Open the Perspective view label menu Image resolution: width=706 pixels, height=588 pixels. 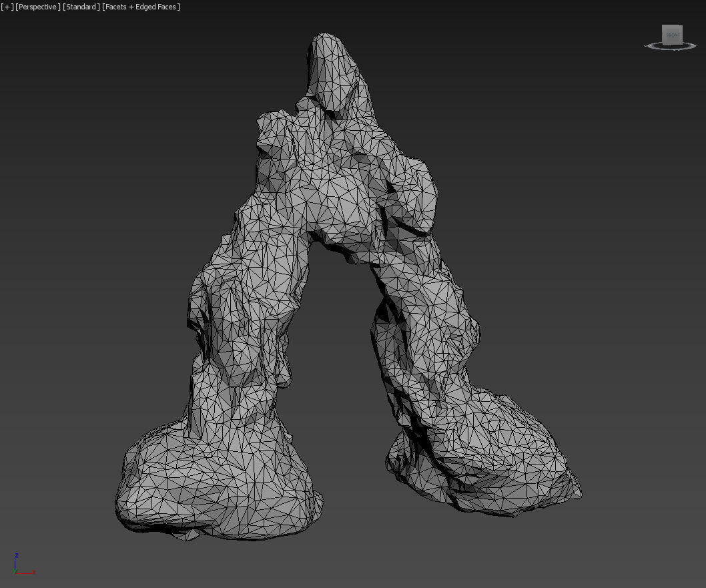click(38, 7)
